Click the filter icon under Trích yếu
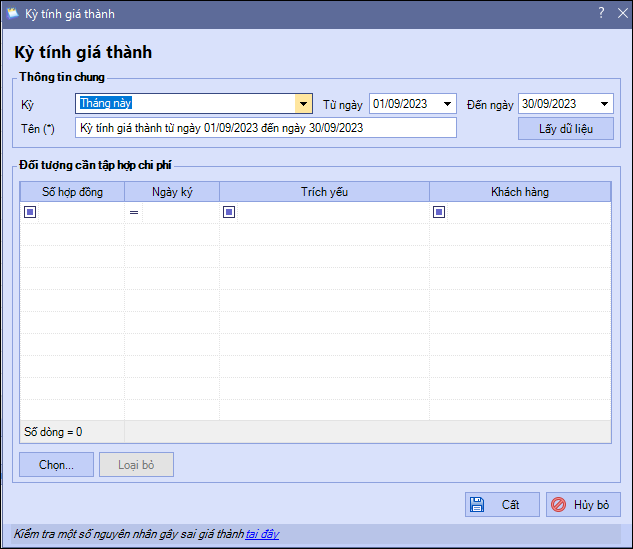The width and height of the screenshot is (633, 549). (229, 212)
